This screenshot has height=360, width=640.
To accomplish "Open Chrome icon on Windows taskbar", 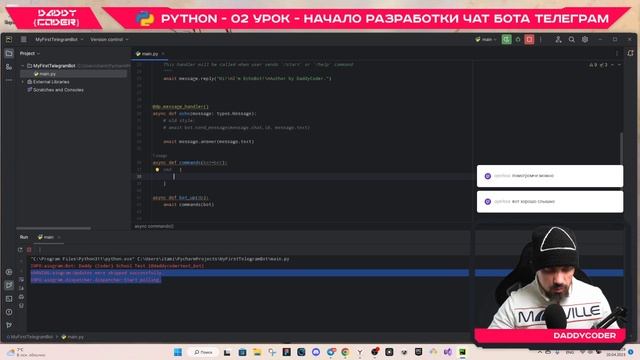I will pos(345,352).
